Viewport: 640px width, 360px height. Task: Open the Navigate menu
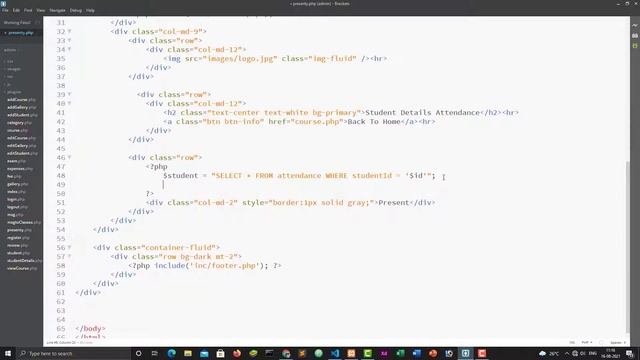[57, 10]
